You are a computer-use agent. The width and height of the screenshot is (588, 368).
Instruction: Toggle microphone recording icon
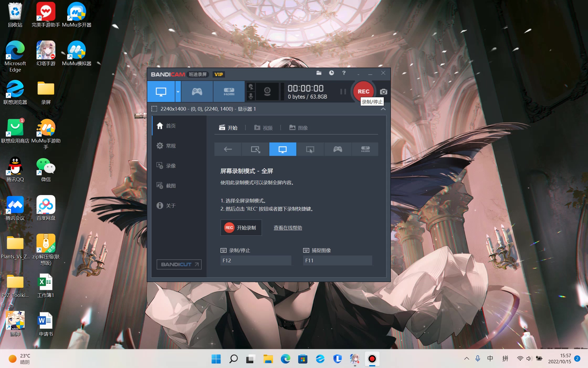[x=251, y=96]
